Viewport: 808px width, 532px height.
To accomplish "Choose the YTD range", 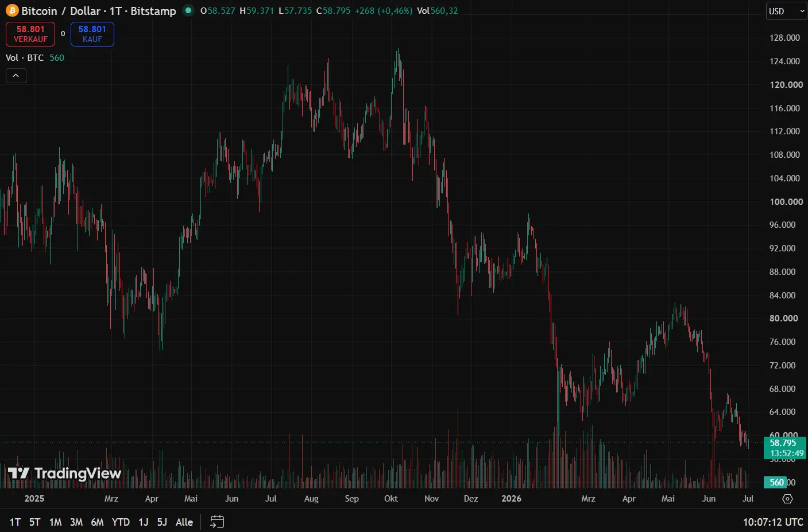I will pyautogui.click(x=121, y=522).
